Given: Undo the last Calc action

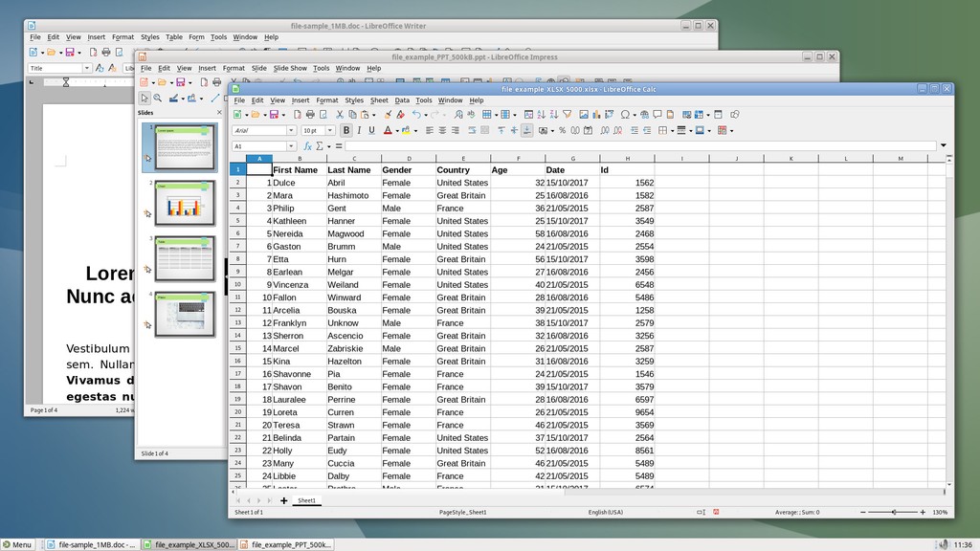Looking at the screenshot, I should coord(414,113).
